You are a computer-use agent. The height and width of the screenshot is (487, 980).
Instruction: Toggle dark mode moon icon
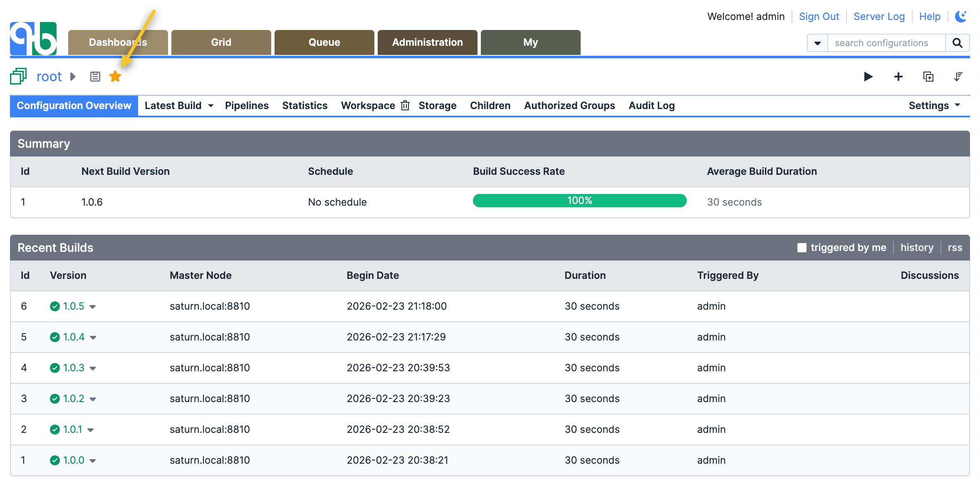(961, 17)
